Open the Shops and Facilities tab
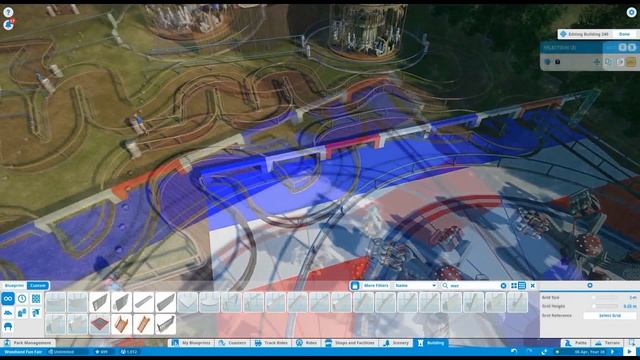 click(x=350, y=343)
